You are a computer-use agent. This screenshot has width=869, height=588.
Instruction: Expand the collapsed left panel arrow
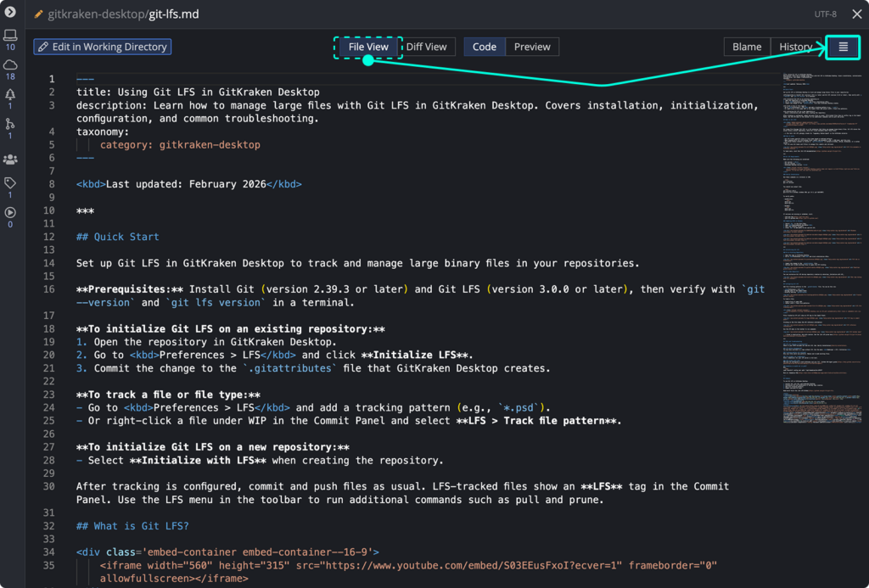[x=10, y=12]
